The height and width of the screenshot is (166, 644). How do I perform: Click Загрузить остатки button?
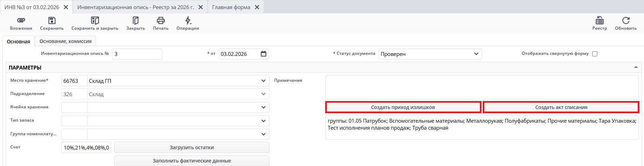(x=191, y=147)
